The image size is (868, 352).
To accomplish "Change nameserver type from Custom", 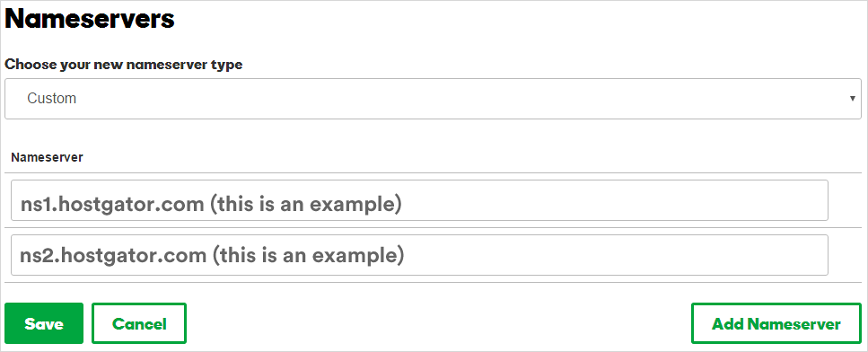I will 433,99.
